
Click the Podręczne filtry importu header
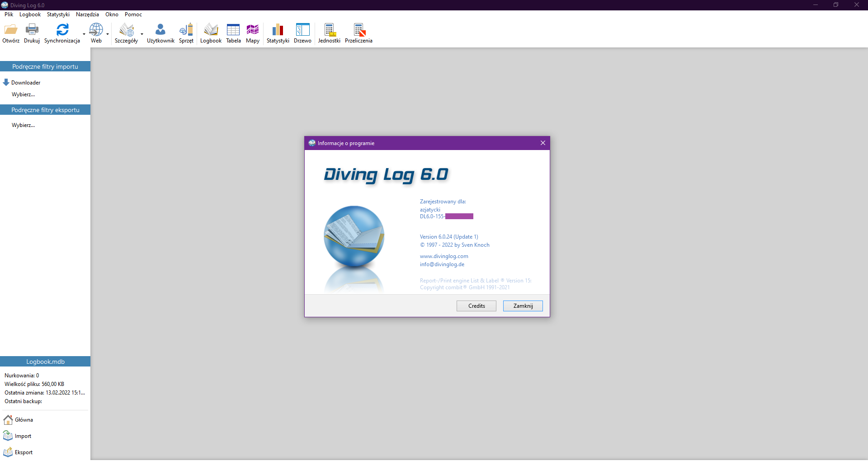tap(45, 66)
